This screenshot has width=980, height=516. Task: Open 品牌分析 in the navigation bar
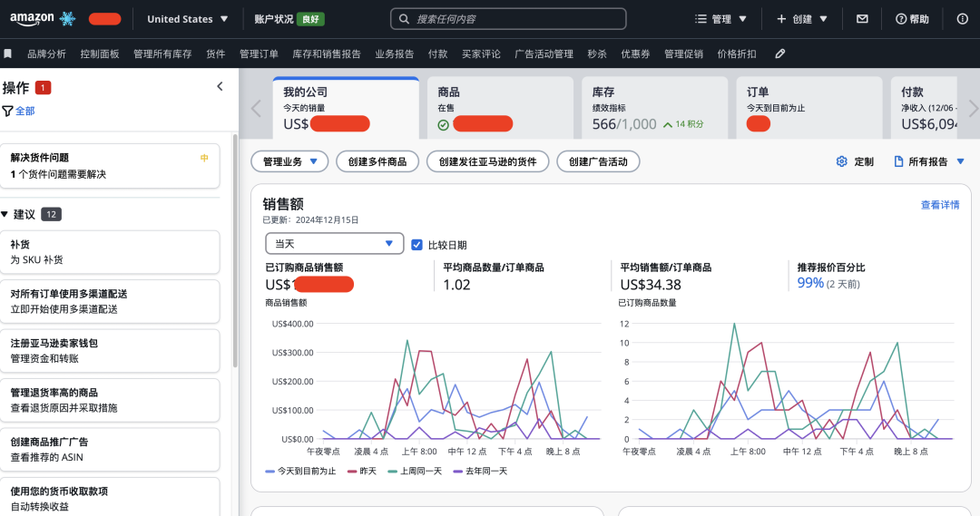click(47, 54)
